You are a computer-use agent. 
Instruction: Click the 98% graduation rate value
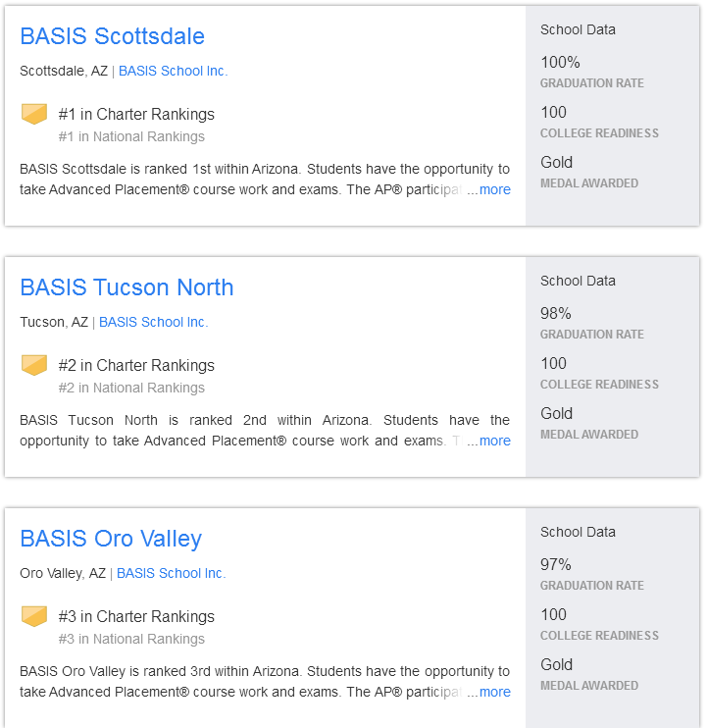[555, 313]
